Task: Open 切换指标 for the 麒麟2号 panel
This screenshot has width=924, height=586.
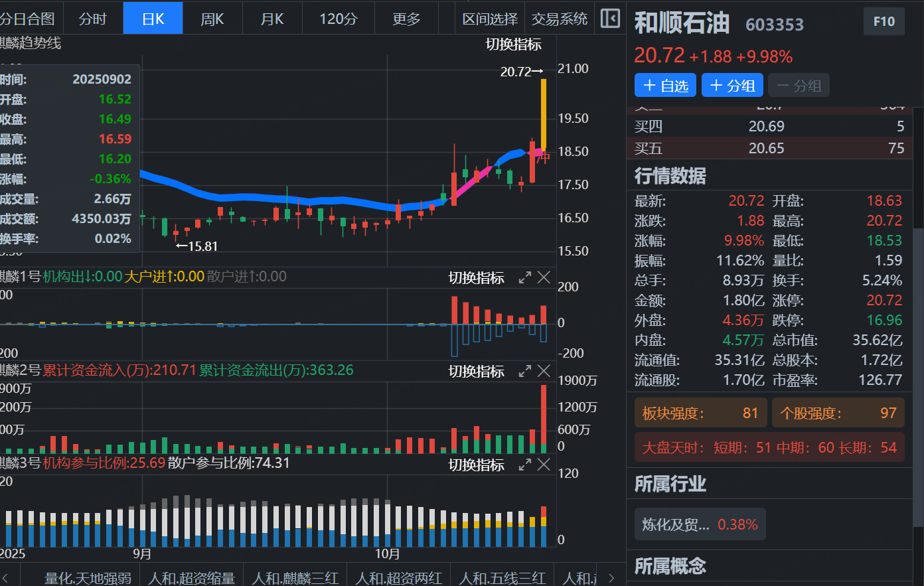Action: click(x=476, y=372)
